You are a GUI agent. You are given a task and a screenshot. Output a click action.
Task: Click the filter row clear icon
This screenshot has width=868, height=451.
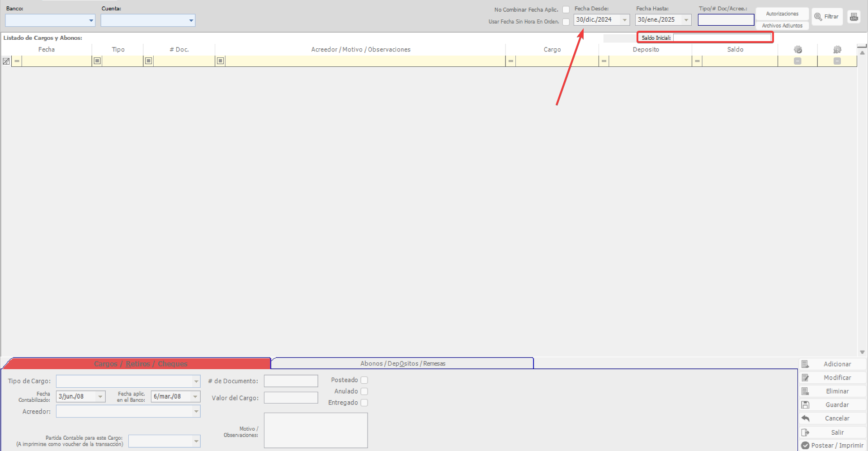point(6,61)
